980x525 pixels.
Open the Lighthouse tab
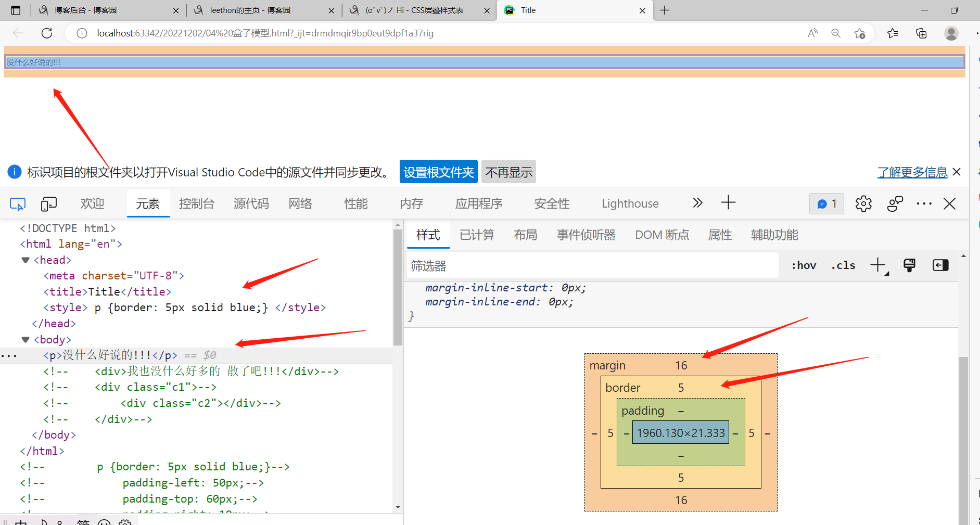pos(630,203)
